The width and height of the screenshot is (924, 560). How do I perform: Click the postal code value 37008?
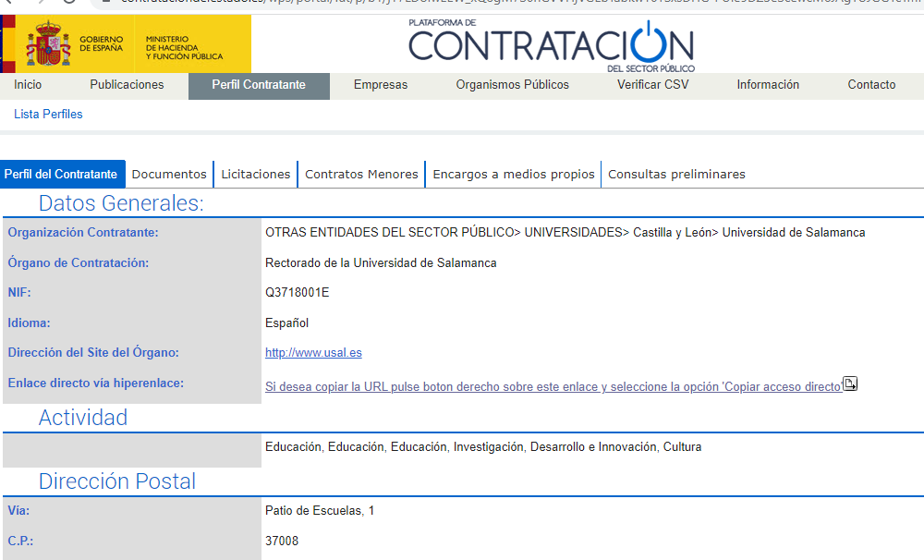coord(282,542)
